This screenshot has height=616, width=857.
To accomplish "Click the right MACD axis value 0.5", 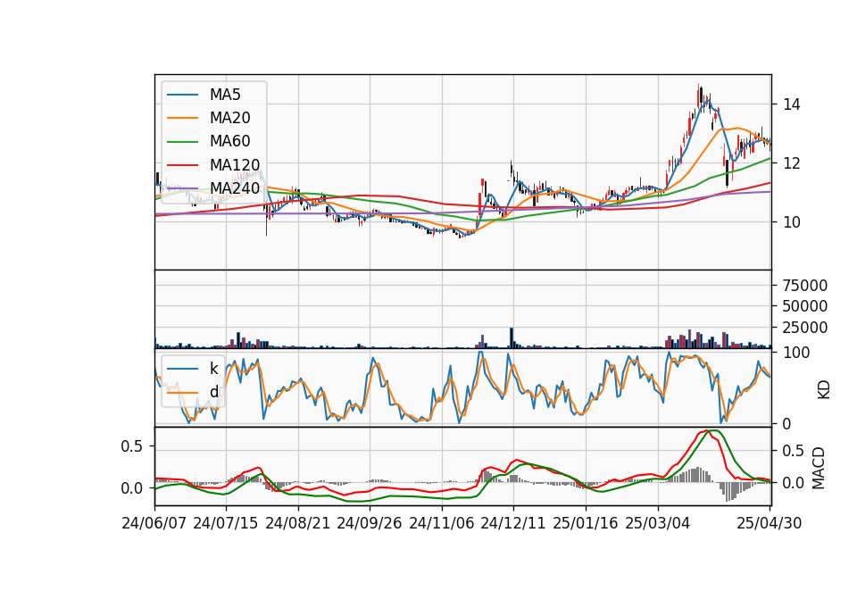I will click(x=794, y=451).
